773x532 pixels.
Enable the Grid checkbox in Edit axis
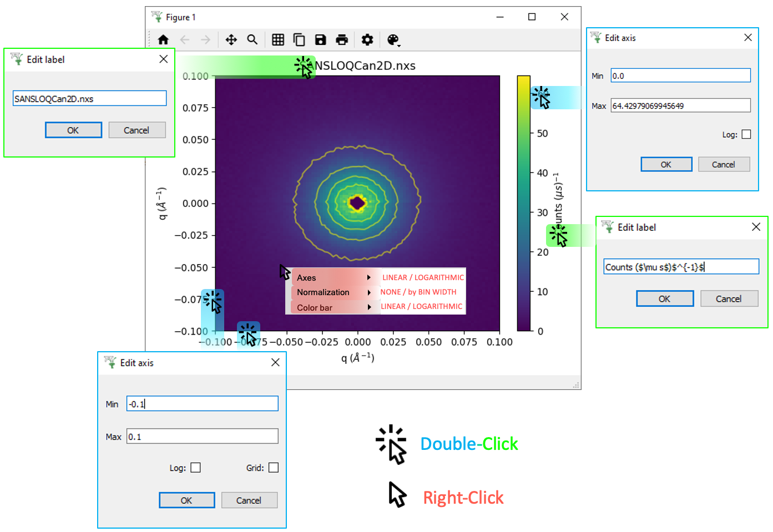274,468
